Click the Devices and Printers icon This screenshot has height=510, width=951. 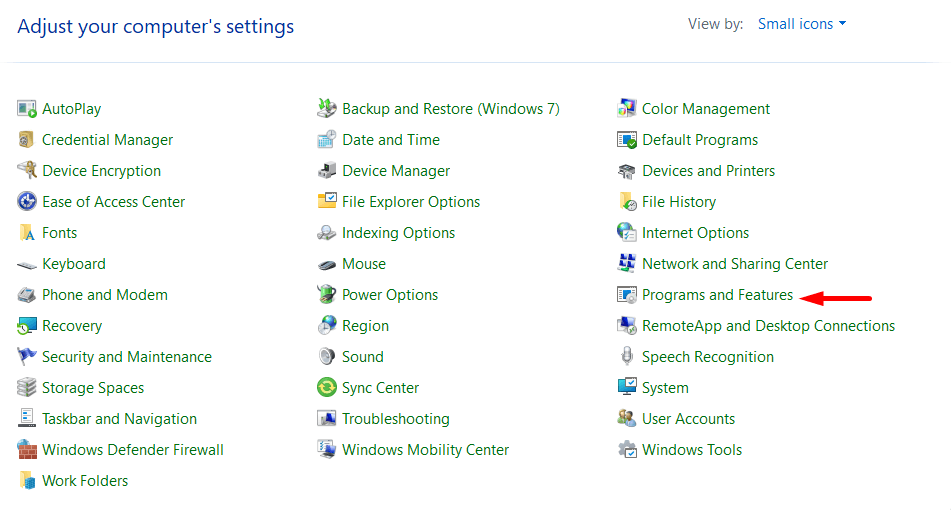pos(627,171)
